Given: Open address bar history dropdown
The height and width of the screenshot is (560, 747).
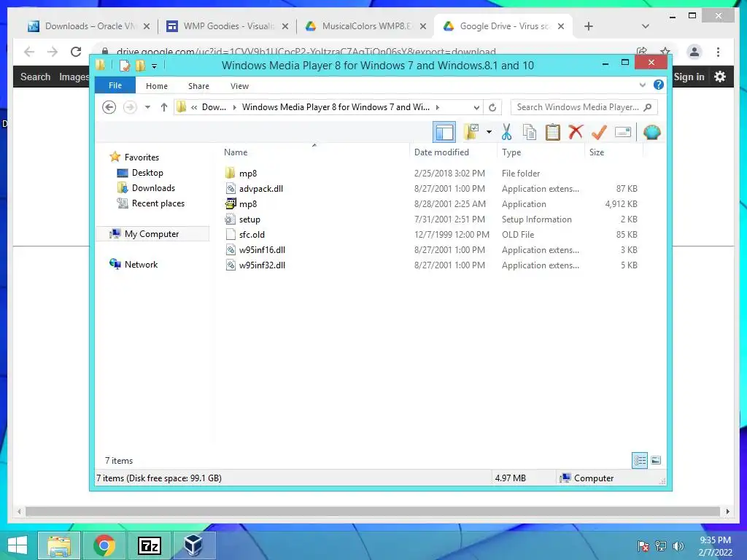Looking at the screenshot, I should pyautogui.click(x=476, y=108).
